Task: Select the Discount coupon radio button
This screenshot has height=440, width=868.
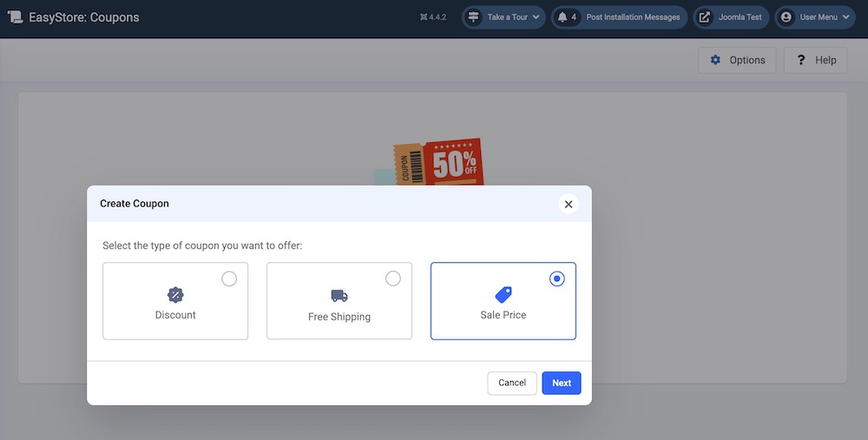Action: click(x=229, y=279)
